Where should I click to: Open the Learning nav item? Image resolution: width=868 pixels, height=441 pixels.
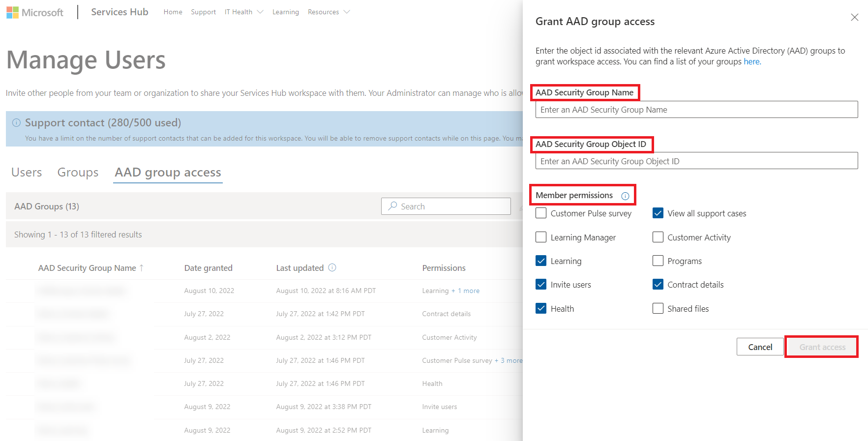coord(286,12)
